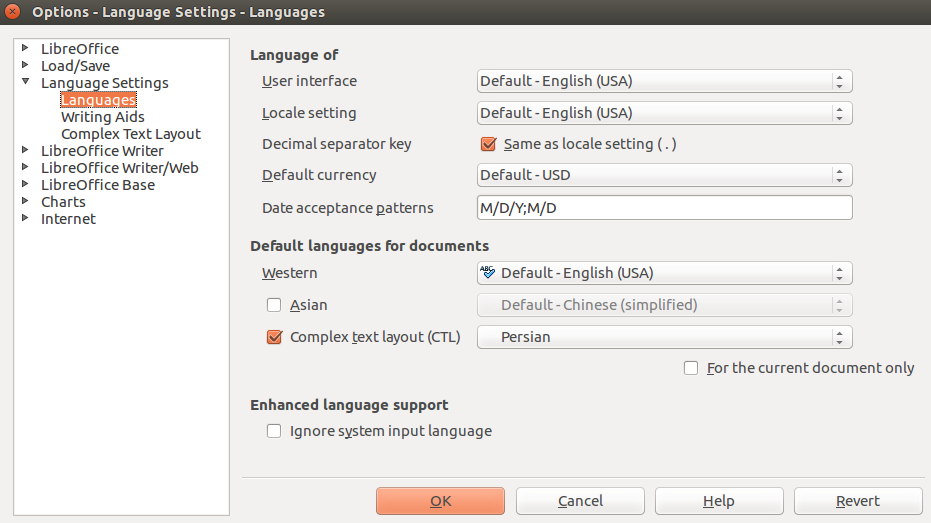
Task: Open the Default currency dropdown
Action: click(x=664, y=175)
